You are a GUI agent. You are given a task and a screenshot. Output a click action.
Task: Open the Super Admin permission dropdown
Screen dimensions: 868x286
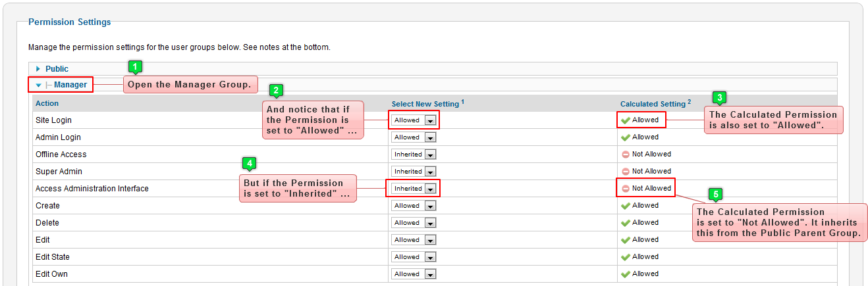tap(414, 172)
